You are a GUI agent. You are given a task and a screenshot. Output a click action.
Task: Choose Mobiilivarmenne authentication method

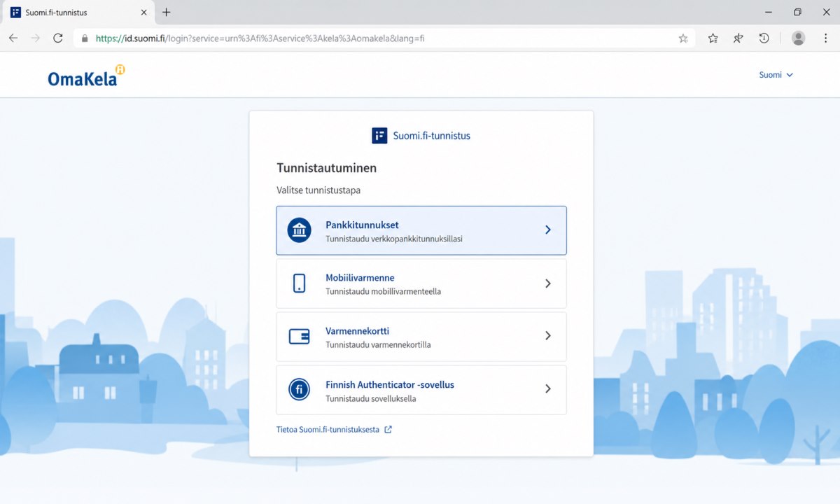tap(421, 283)
